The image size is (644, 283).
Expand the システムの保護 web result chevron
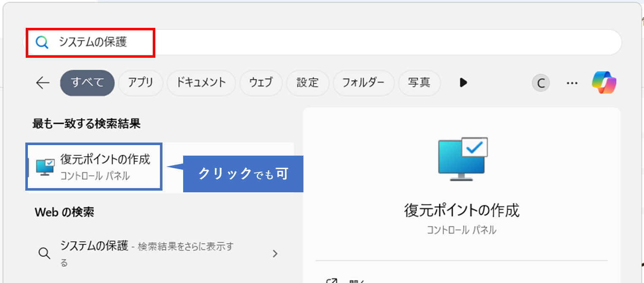click(275, 253)
